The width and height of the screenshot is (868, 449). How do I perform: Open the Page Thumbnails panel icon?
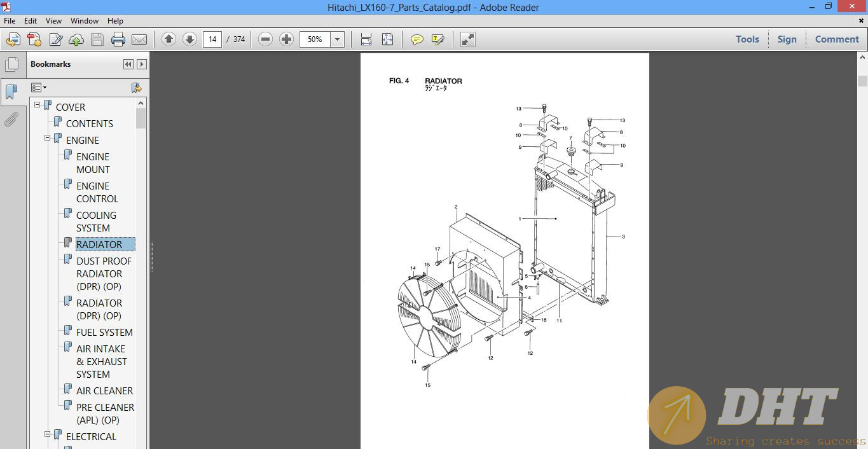pos(11,64)
